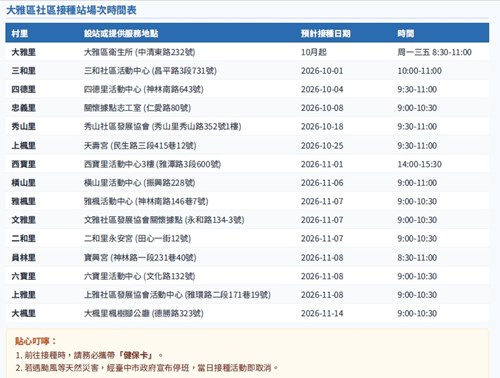500x378 pixels.
Task: Select the 忠義里 row name
Action: (x=23, y=108)
